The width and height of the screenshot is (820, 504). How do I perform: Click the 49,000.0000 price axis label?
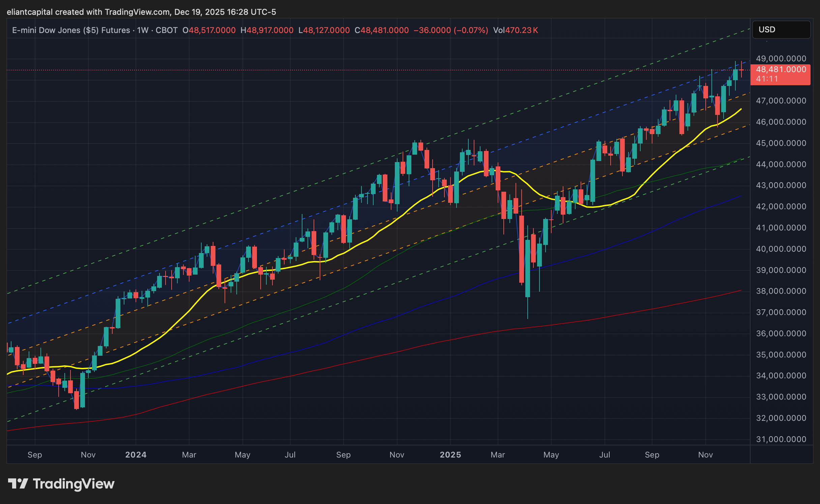pyautogui.click(x=781, y=59)
